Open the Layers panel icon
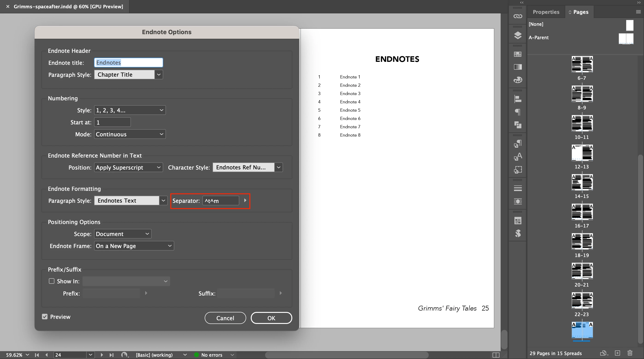 click(517, 35)
